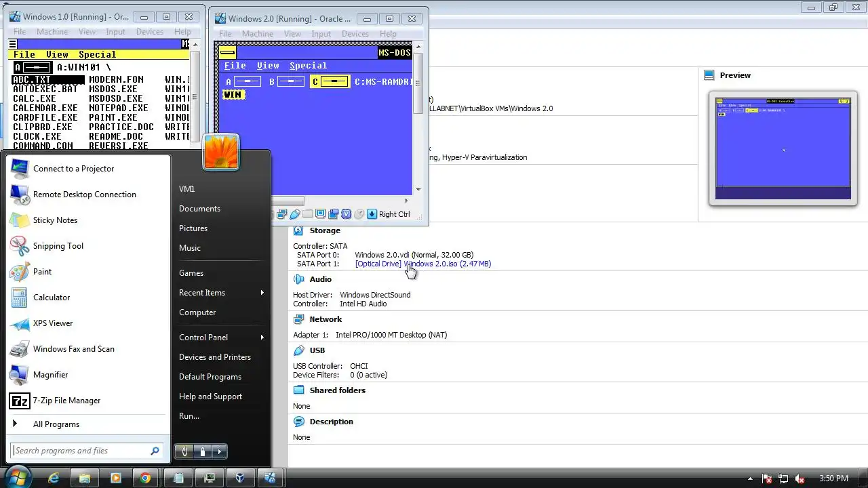Viewport: 868px width, 488px height.
Task: Click the Windows Start orb
Action: pyautogui.click(x=19, y=476)
